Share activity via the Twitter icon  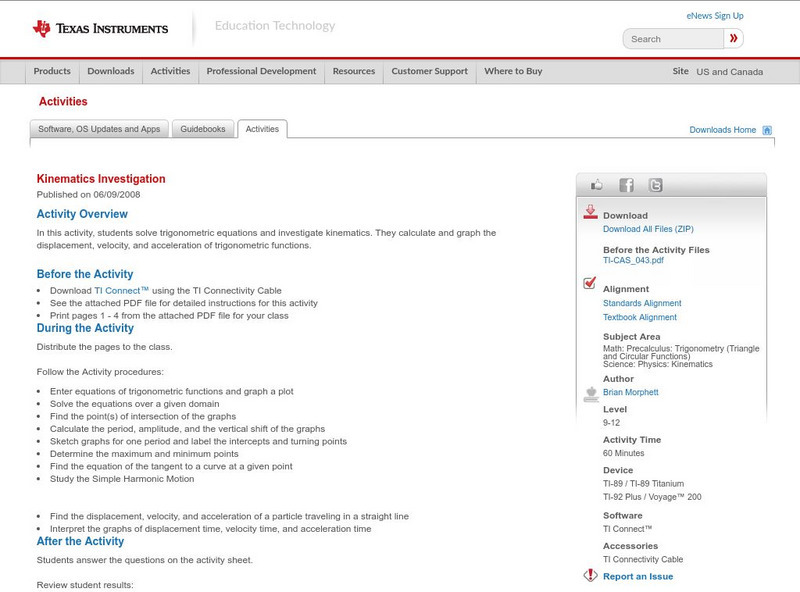pyautogui.click(x=655, y=185)
